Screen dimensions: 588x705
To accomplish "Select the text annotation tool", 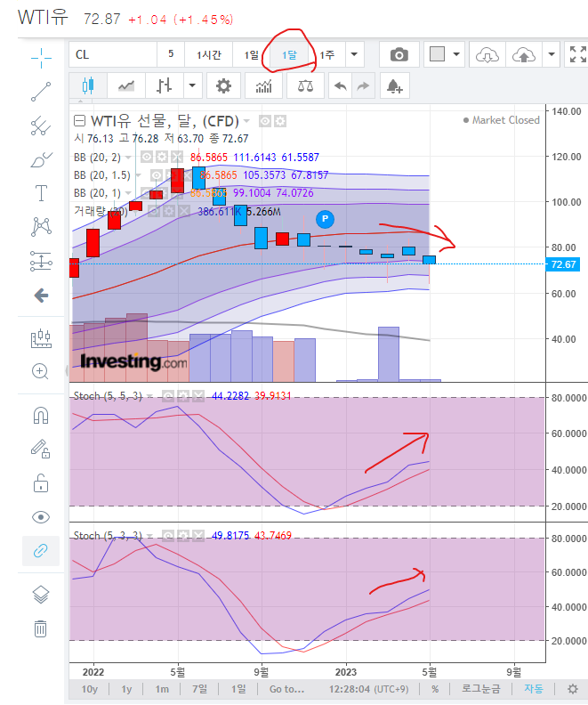I will click(x=41, y=193).
